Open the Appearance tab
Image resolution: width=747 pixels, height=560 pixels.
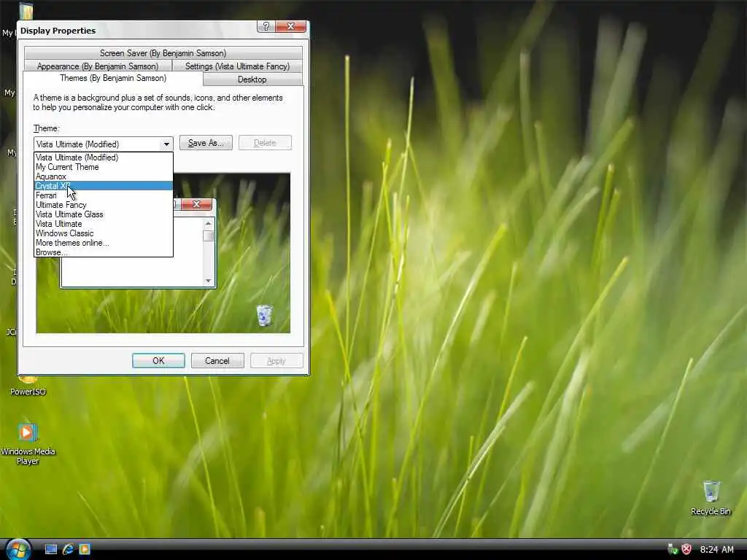click(98, 66)
